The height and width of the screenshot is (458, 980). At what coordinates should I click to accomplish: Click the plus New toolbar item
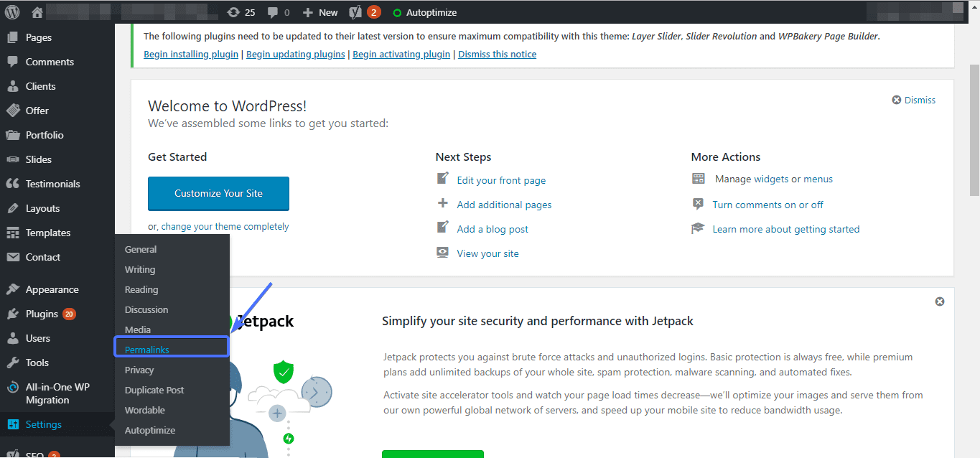[x=320, y=12]
